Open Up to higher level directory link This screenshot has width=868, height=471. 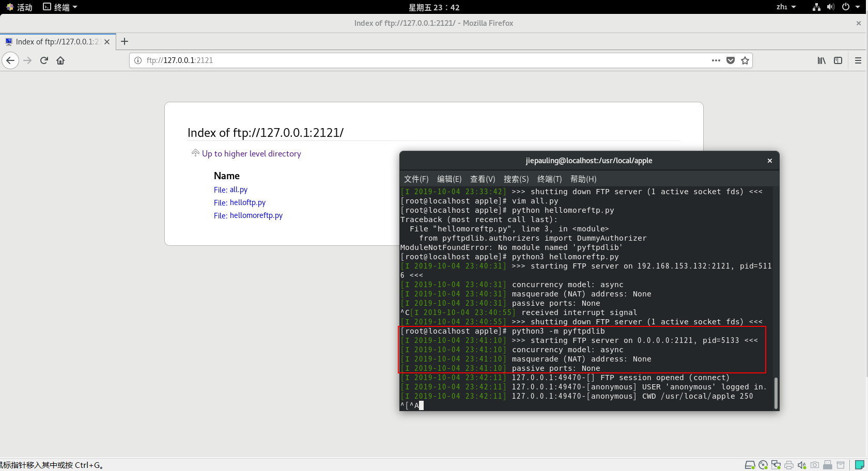251,154
